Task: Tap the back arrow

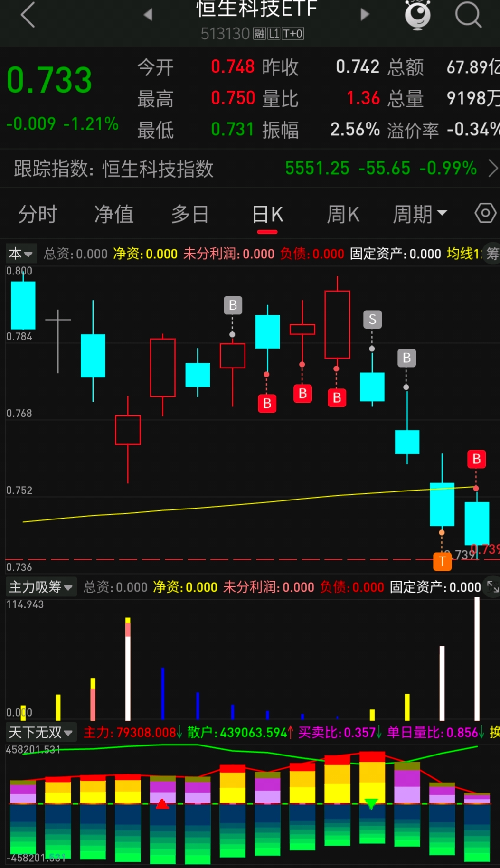Action: pyautogui.click(x=28, y=15)
